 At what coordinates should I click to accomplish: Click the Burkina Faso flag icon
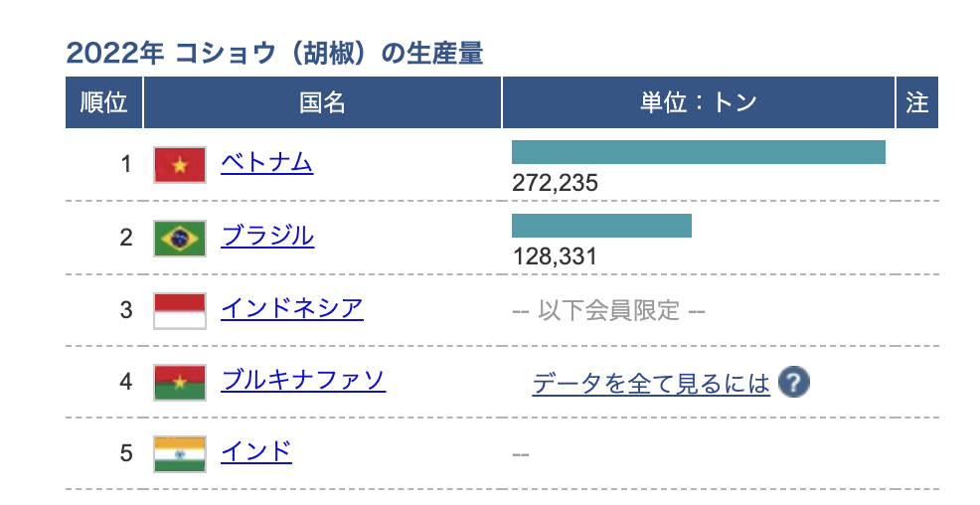click(180, 382)
